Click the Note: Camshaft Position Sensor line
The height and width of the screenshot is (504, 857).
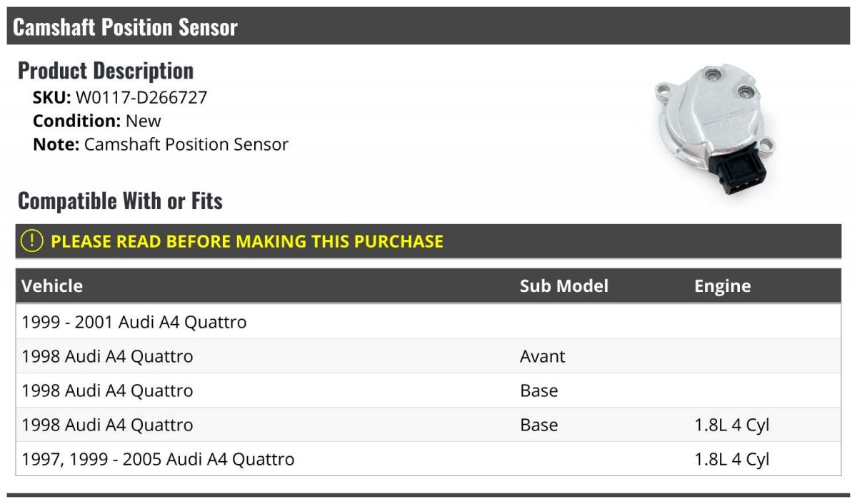coord(161,144)
